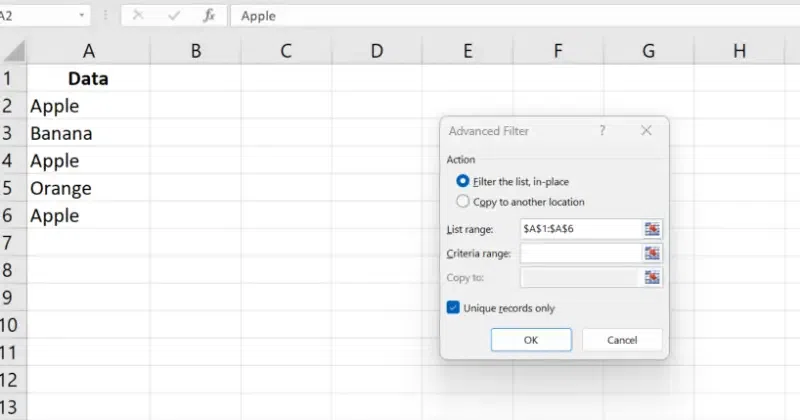800x420 pixels.
Task: Select column B header
Action: point(195,51)
